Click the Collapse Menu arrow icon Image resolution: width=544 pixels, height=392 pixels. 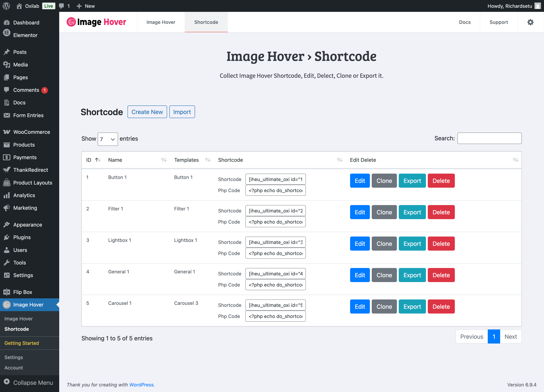coord(7,382)
